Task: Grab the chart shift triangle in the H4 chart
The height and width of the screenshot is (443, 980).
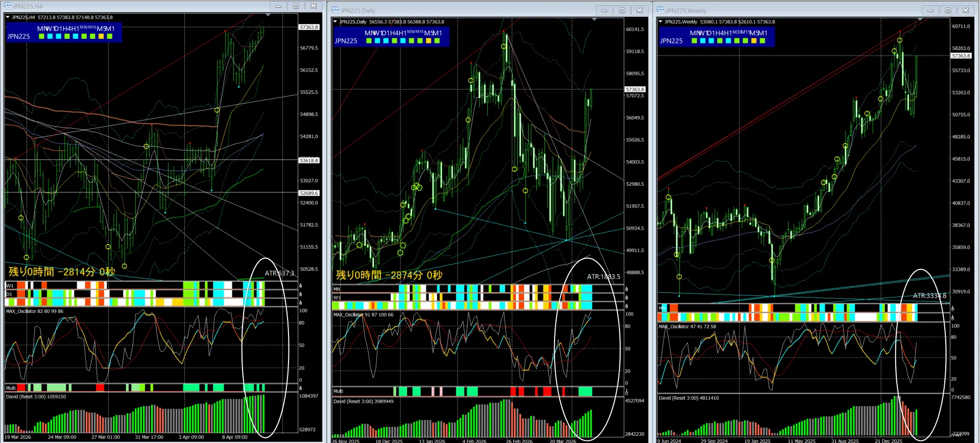Action: [268, 15]
